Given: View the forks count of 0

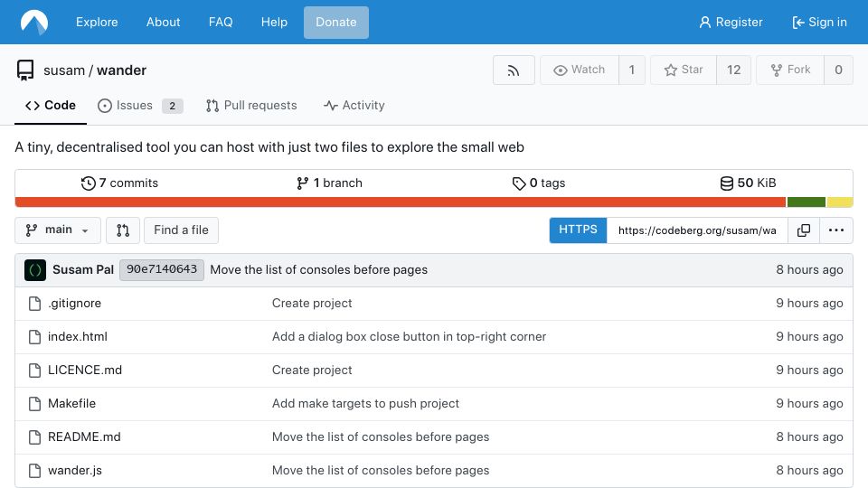Looking at the screenshot, I should [839, 70].
